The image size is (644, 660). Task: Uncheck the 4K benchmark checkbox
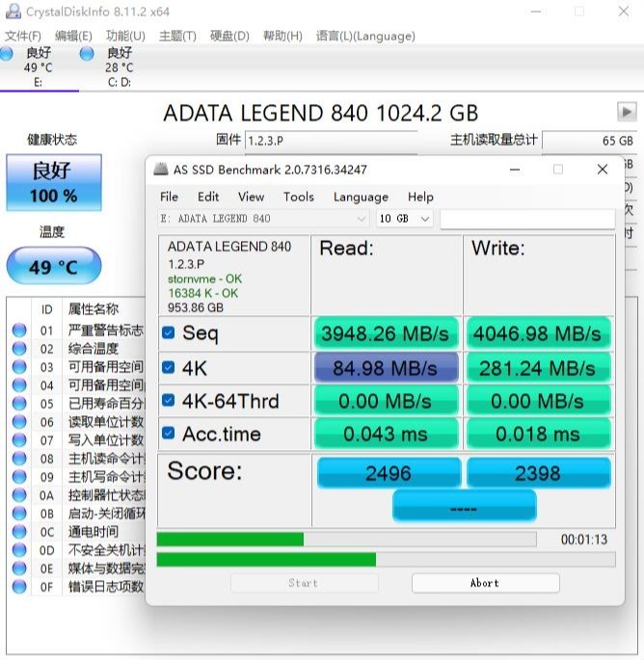(x=169, y=367)
